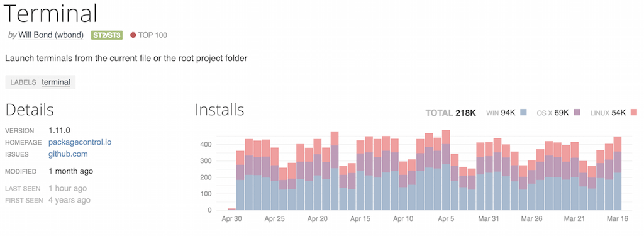Click the OS X purple legend swatch
Screen dimensions: 644x236
click(x=577, y=112)
